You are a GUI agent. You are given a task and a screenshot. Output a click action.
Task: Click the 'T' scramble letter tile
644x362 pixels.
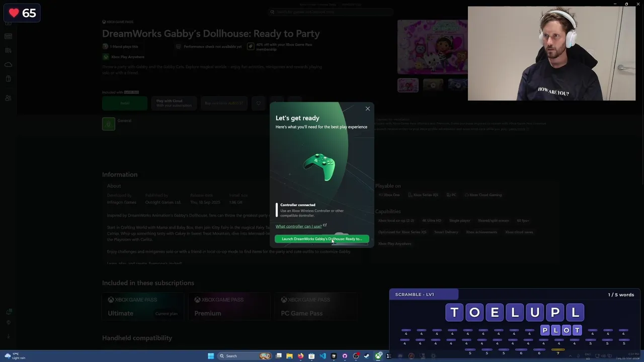click(x=454, y=312)
